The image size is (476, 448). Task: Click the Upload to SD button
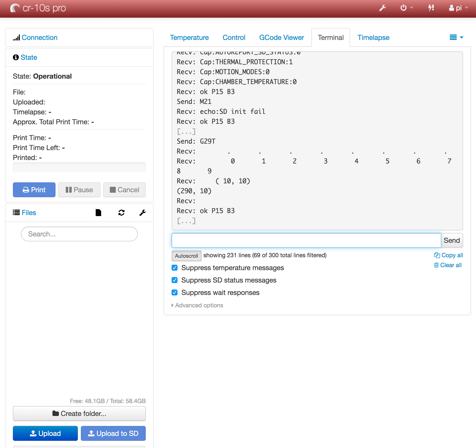tap(113, 433)
